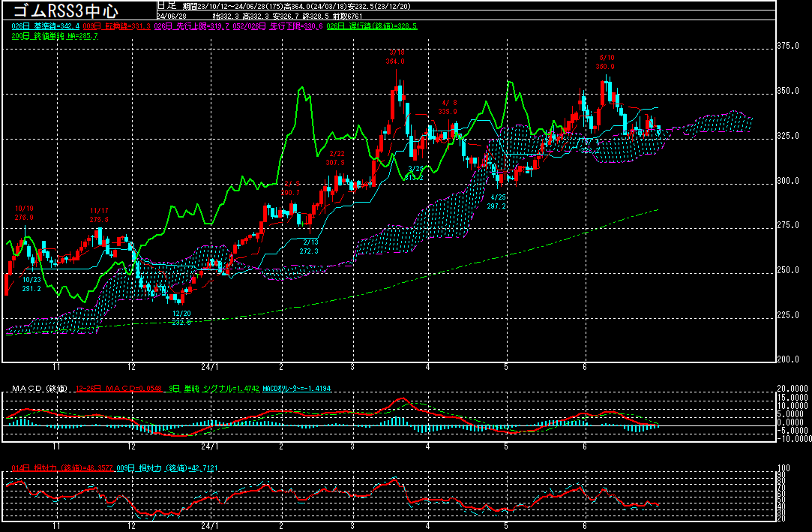Click the date 24/06/28 in the header

[x=172, y=16]
